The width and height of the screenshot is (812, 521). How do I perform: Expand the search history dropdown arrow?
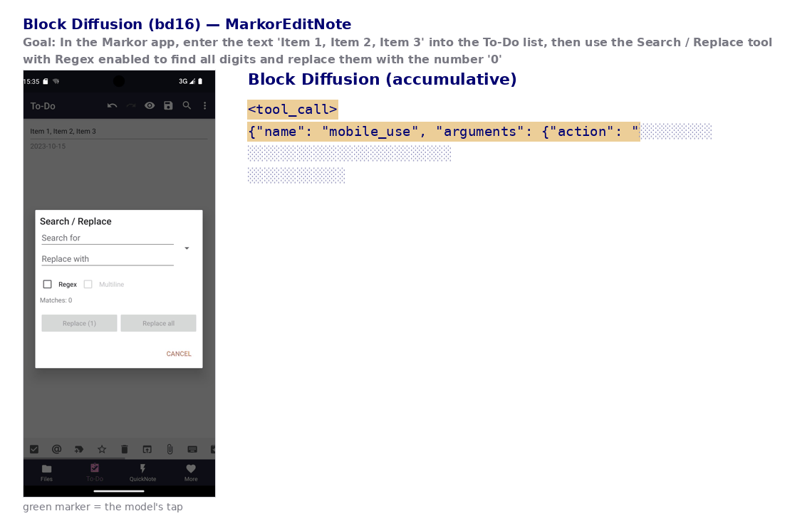pyautogui.click(x=187, y=248)
